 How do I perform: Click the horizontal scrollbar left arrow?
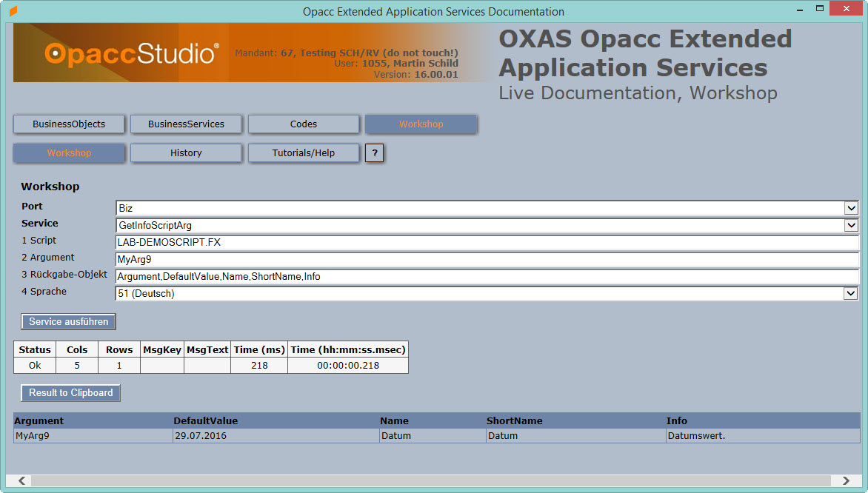[x=21, y=480]
